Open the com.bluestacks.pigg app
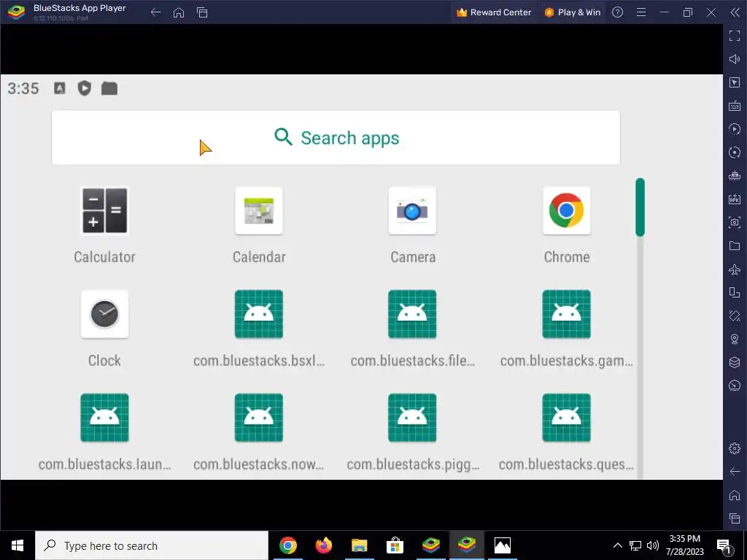 (x=412, y=418)
